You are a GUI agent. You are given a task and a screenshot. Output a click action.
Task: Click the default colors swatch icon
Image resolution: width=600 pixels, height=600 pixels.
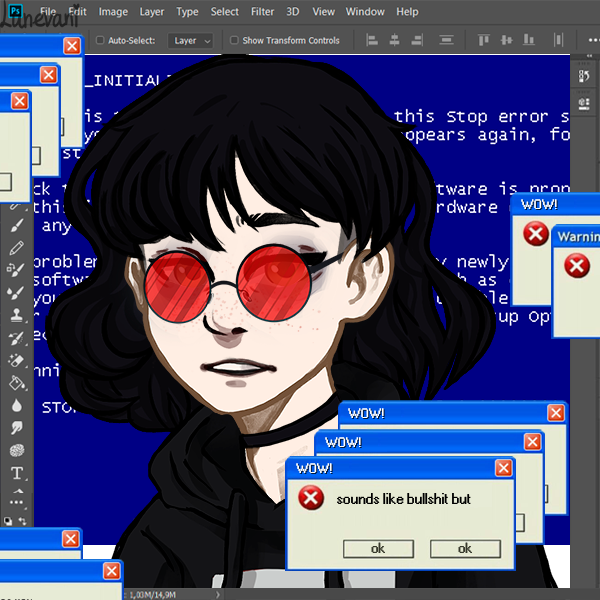click(8, 520)
